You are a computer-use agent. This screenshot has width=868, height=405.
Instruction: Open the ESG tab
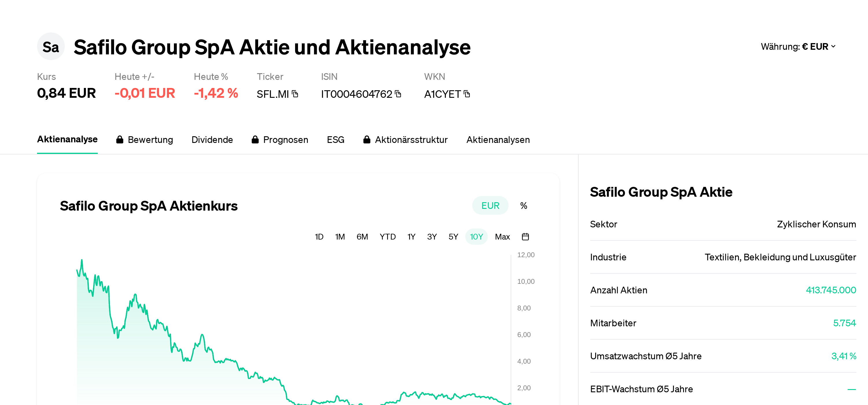click(x=335, y=139)
